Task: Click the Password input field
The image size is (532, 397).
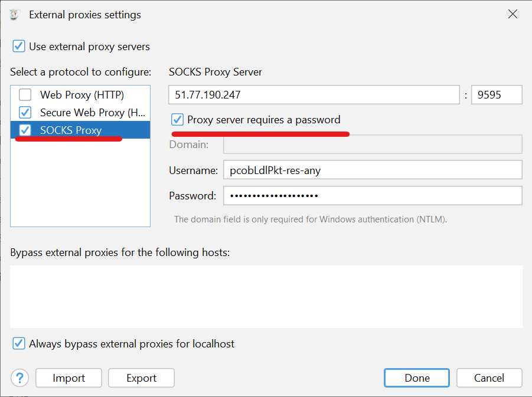Action: (373, 195)
